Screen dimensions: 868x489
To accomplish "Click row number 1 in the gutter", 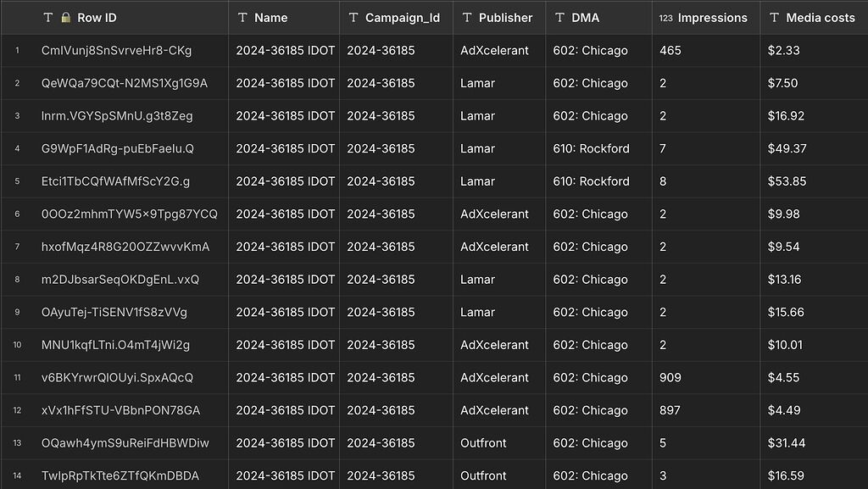I will pyautogui.click(x=17, y=51).
